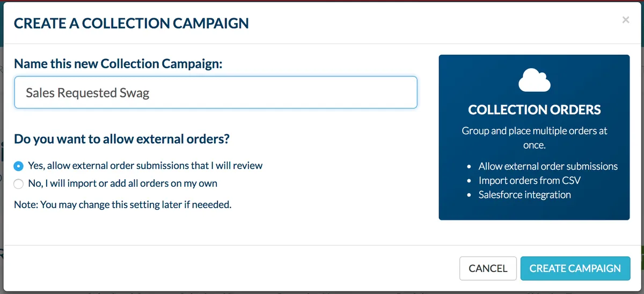
Task: Click the 'COLLECTION ORDERS' heading
Action: [534, 110]
